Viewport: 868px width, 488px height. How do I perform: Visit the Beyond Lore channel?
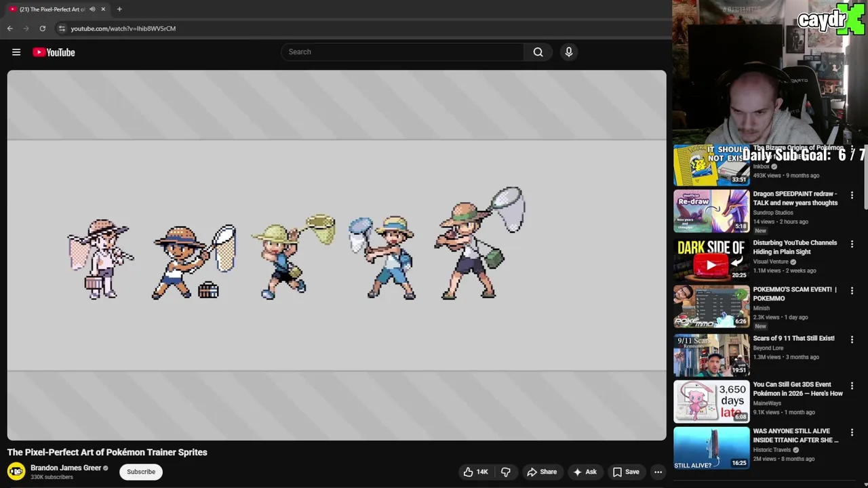click(768, 348)
